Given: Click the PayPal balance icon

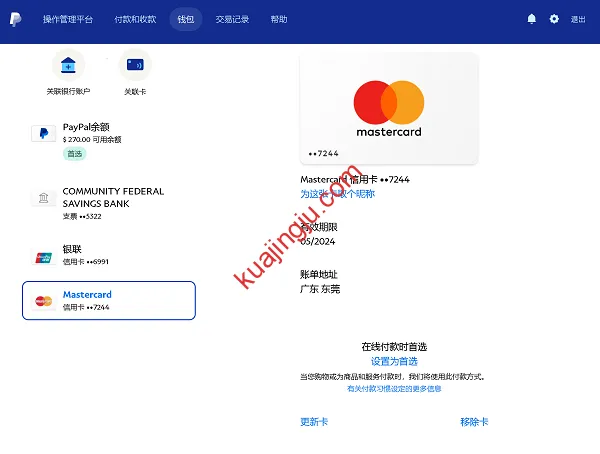Looking at the screenshot, I should (43, 133).
